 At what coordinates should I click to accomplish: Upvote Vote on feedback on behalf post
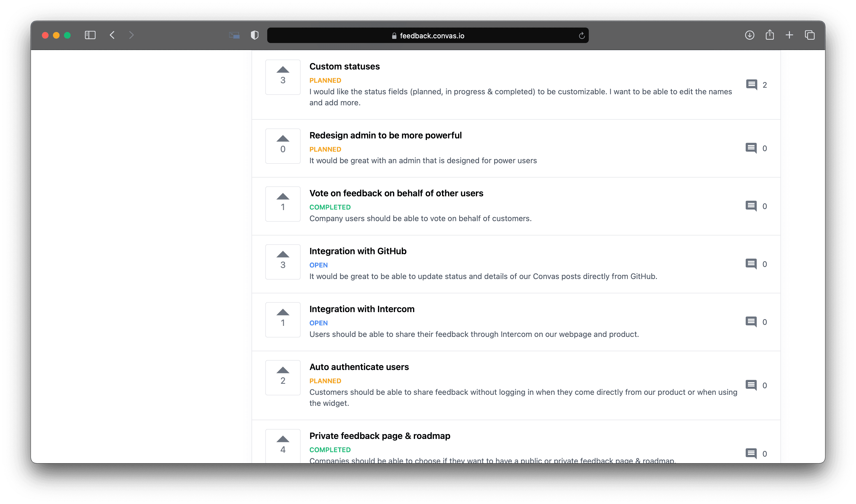[x=283, y=204]
